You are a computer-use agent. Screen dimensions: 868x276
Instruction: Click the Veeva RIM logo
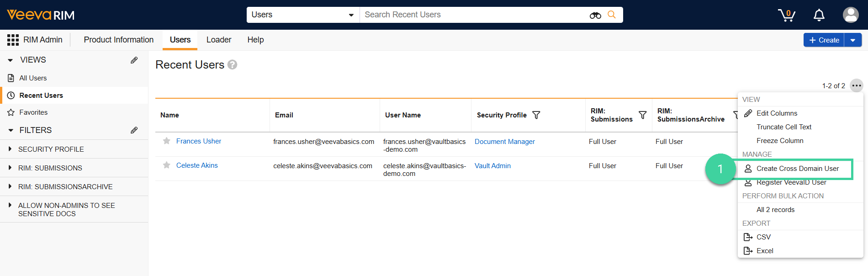pos(41,15)
